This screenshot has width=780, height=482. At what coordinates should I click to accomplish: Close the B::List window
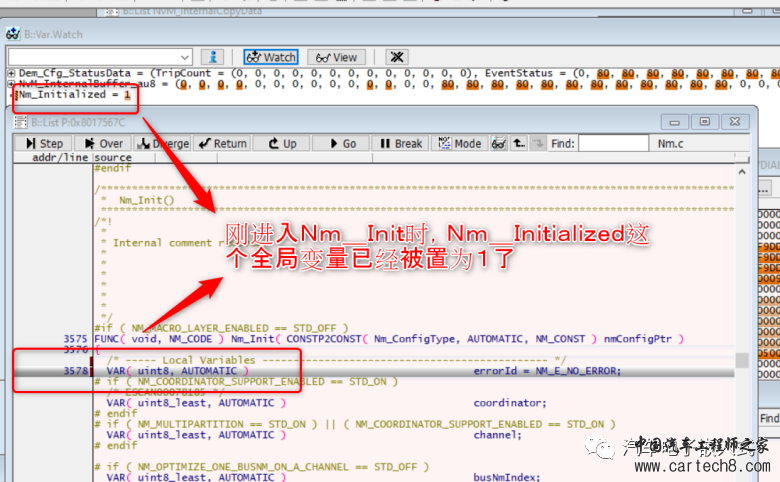click(735, 122)
